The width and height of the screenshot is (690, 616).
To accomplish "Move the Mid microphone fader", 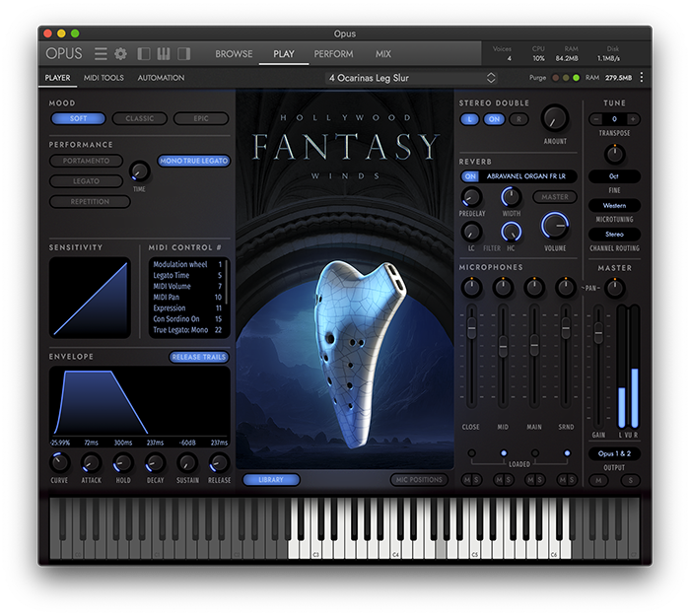I will [x=503, y=347].
